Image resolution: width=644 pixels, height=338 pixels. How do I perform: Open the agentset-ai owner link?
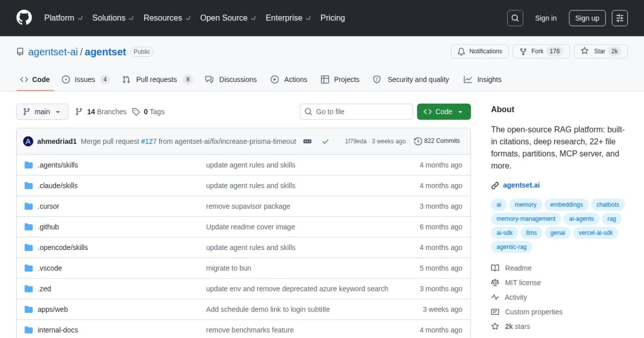coord(53,52)
